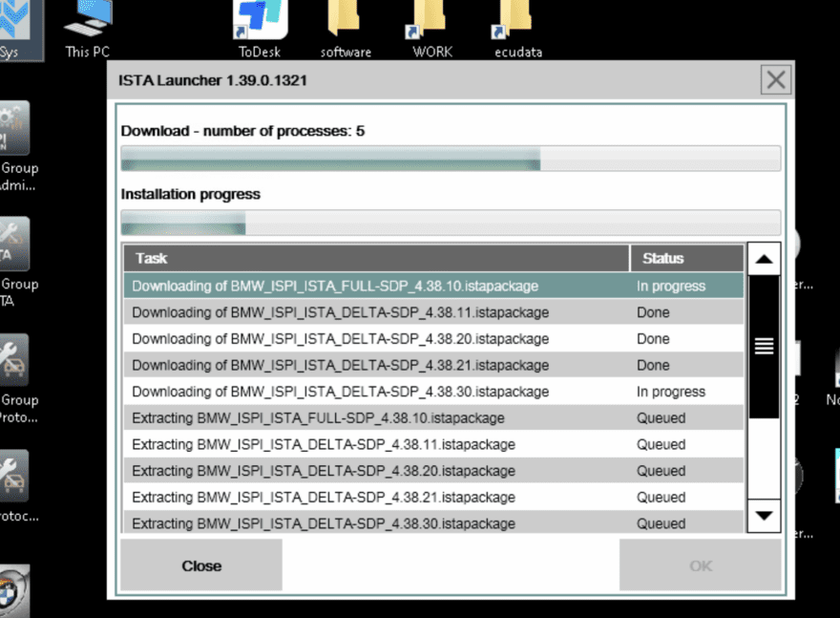Screen dimensions: 840x618
Task: Select row Downloading of FULL-SDP_4.38.10
Action: [434, 286]
